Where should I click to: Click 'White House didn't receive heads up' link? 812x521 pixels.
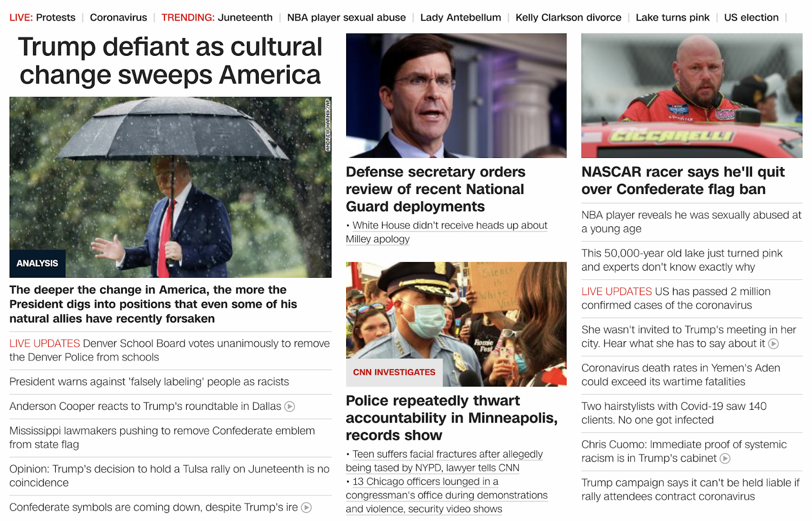[x=447, y=232]
